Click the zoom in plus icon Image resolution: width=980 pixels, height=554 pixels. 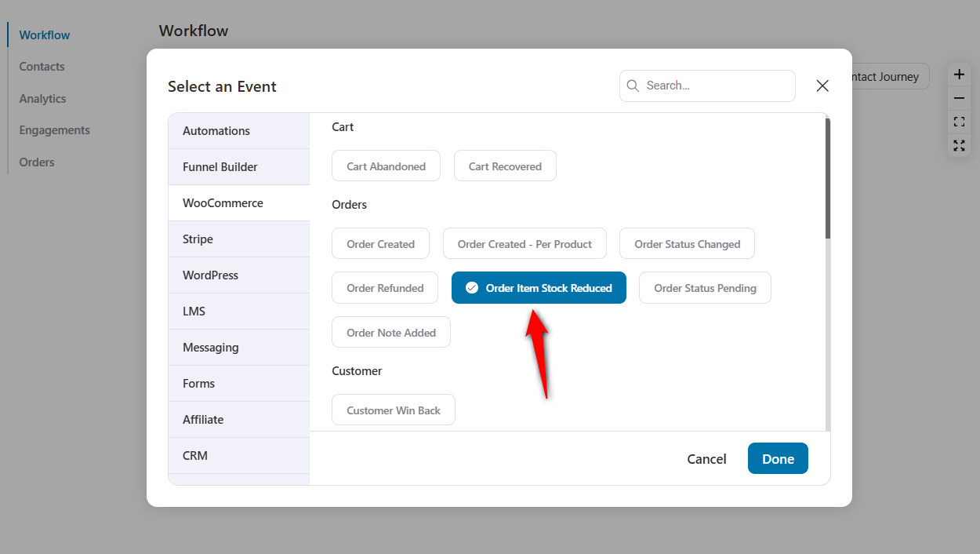click(959, 75)
